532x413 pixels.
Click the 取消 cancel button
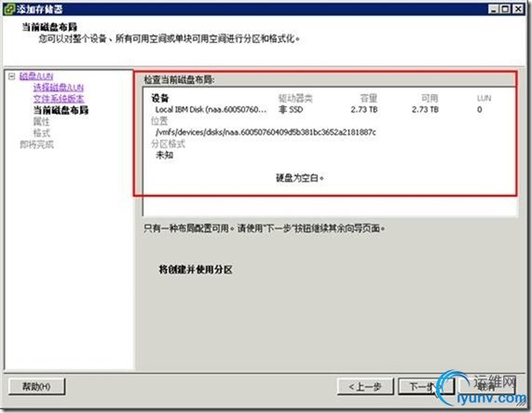486,387
